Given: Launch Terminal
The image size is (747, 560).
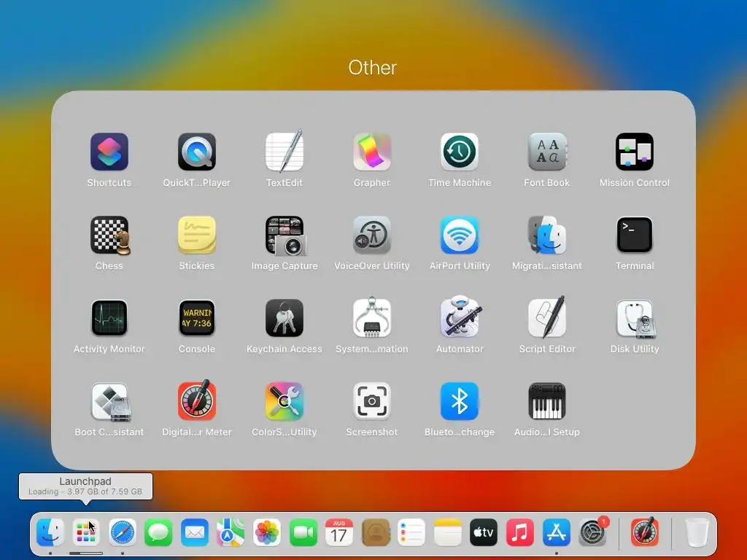Looking at the screenshot, I should (x=635, y=236).
